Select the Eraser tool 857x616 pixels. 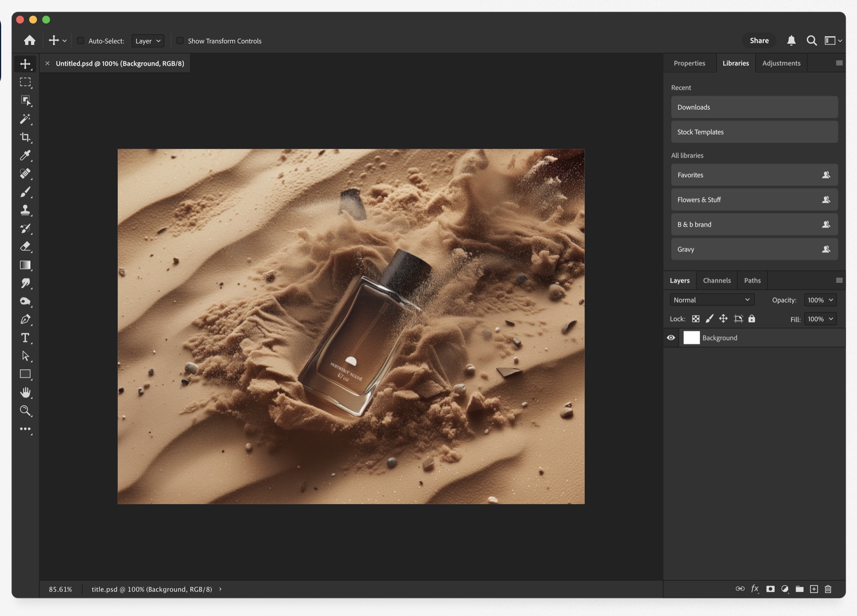click(25, 246)
